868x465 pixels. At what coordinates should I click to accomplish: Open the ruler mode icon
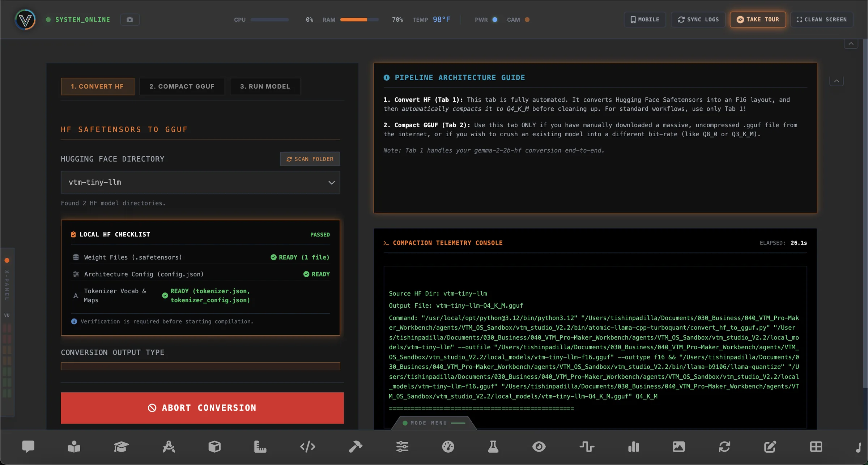(x=260, y=447)
